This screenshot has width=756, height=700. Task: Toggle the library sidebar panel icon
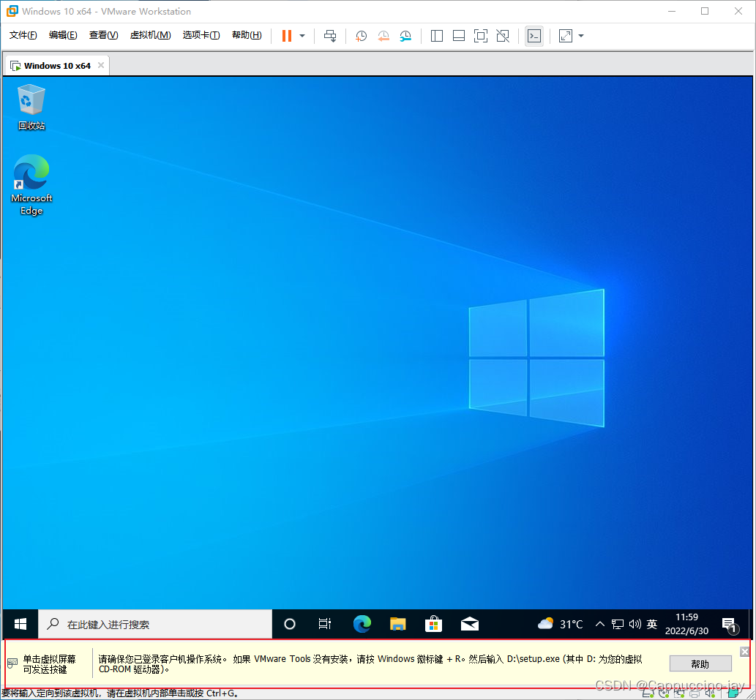click(x=437, y=36)
